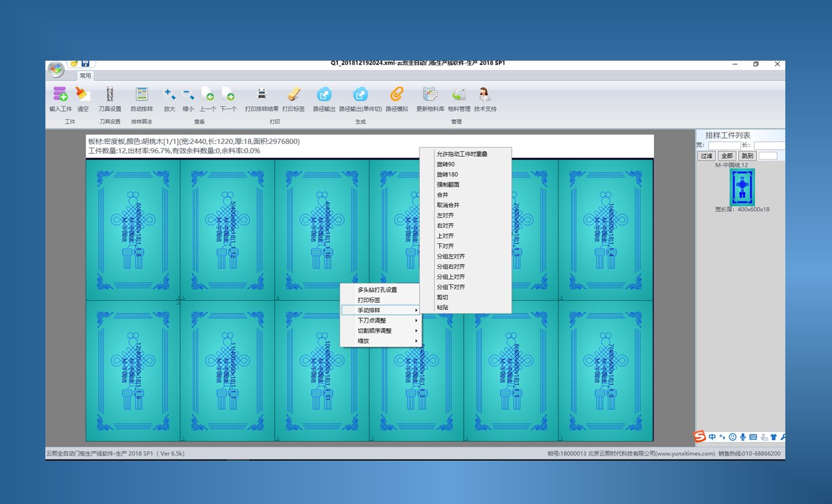Viewport: 832px width, 504px height.
Task: Click the 输入工件 import workpiece icon
Action: pyautogui.click(x=60, y=95)
